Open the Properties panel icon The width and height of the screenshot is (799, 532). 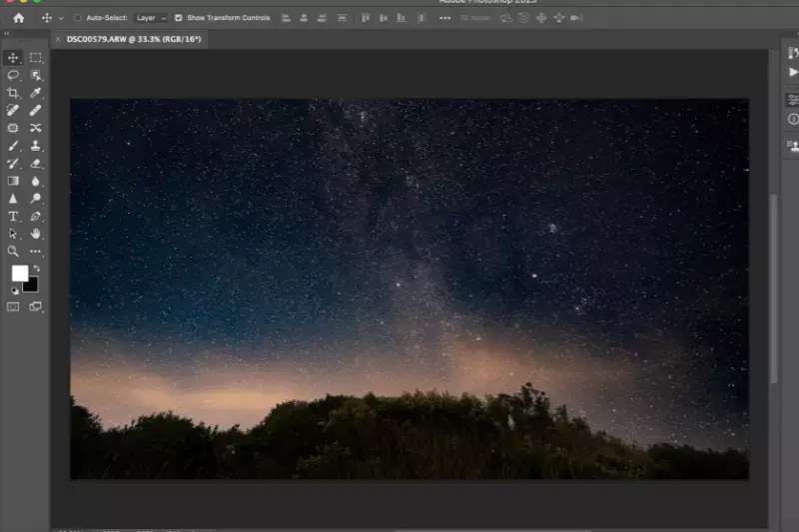[x=793, y=100]
